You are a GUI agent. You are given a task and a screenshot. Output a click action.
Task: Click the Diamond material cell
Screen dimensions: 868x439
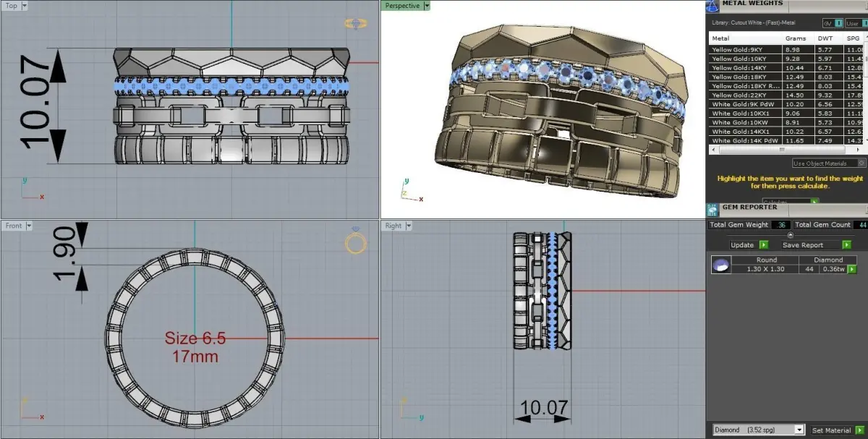tap(828, 260)
